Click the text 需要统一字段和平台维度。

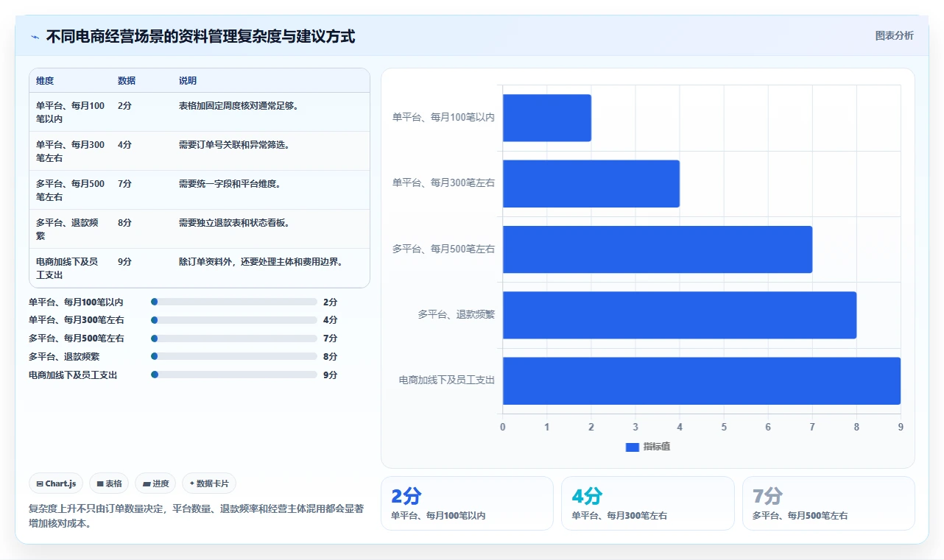[230, 183]
